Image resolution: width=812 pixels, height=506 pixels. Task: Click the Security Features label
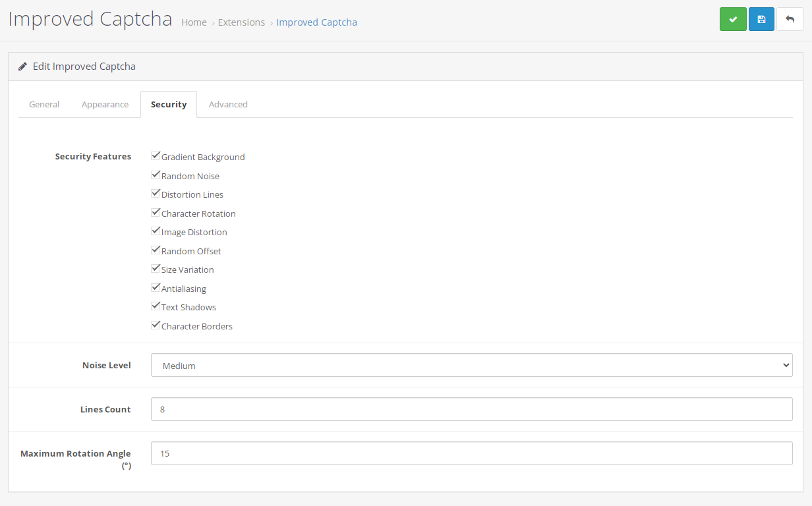click(x=93, y=156)
